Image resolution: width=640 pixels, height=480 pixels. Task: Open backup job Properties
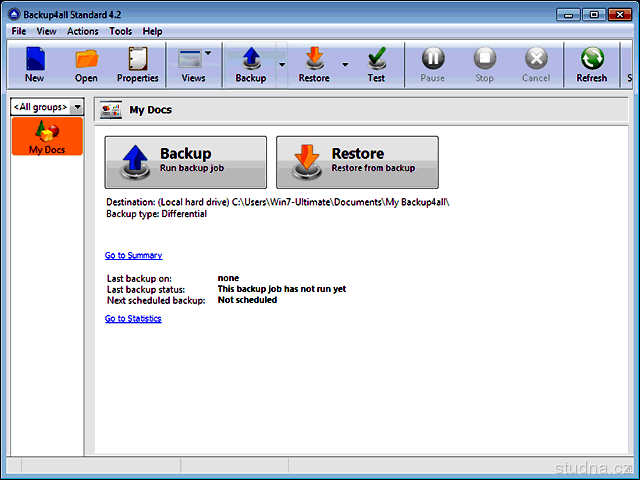pos(137,63)
